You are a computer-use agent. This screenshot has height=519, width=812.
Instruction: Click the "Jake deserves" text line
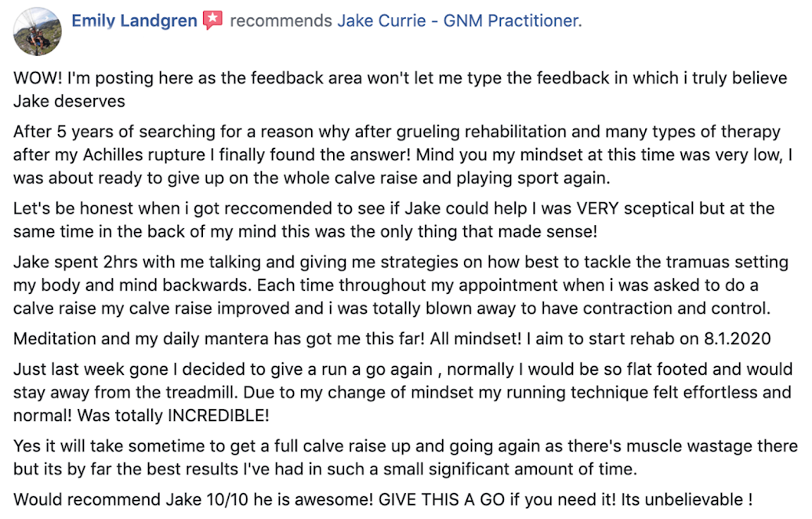[70, 101]
